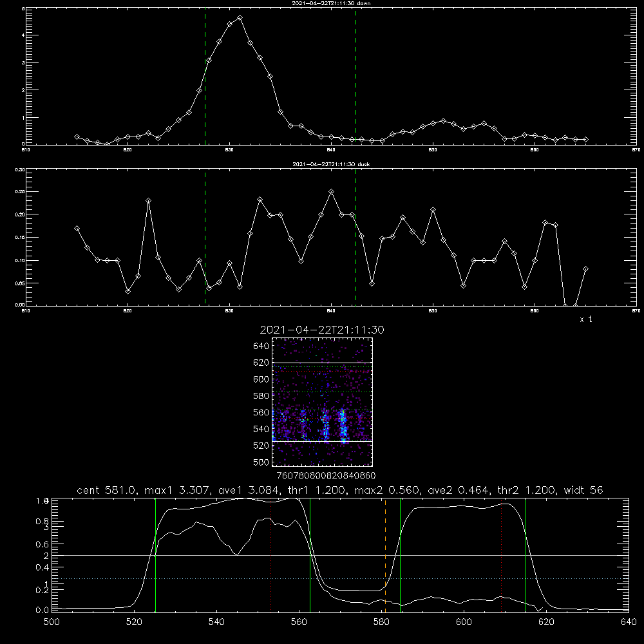Select the 'widt 56' value in stats line
The height and width of the screenshot is (644, 644).
[583, 490]
